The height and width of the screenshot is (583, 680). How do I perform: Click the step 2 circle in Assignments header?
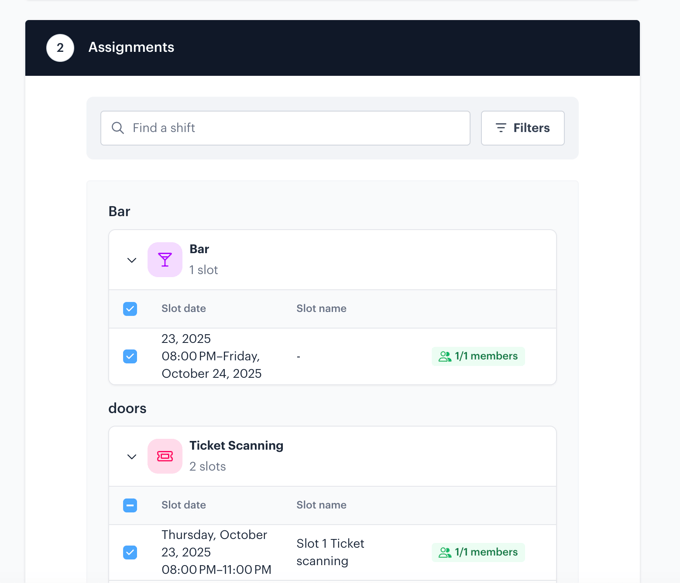[x=60, y=48]
